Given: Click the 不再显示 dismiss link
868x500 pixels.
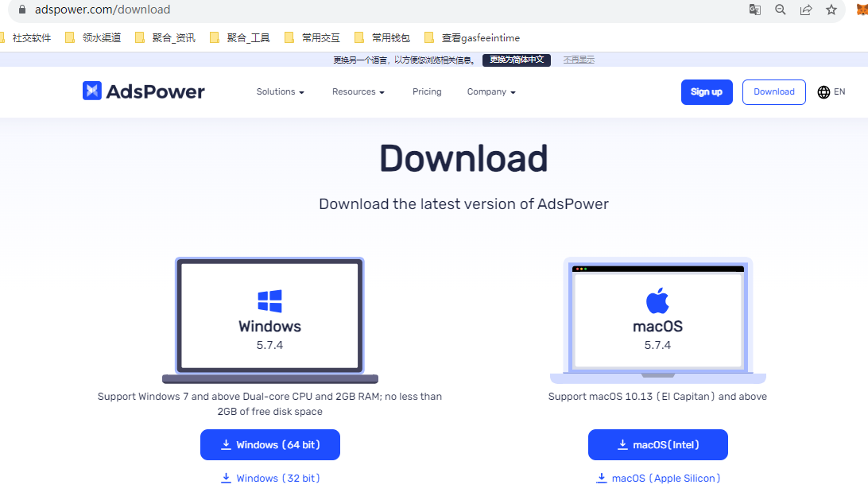Looking at the screenshot, I should click(579, 60).
